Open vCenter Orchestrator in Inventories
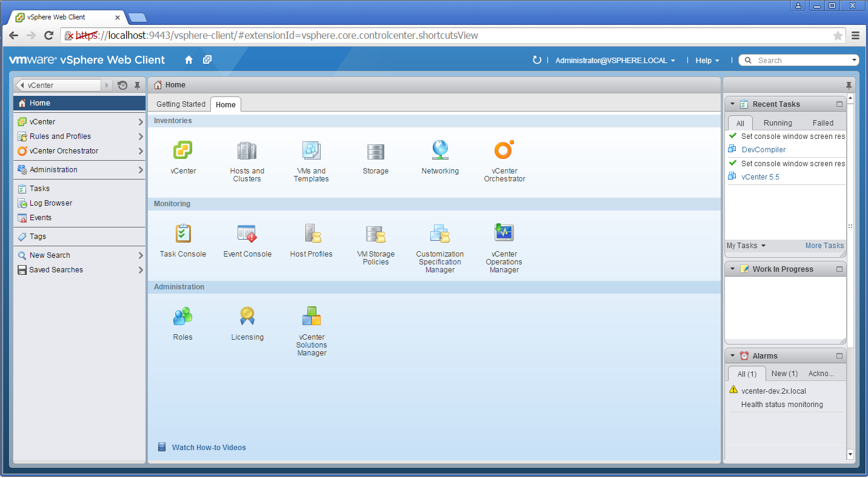 pos(504,150)
